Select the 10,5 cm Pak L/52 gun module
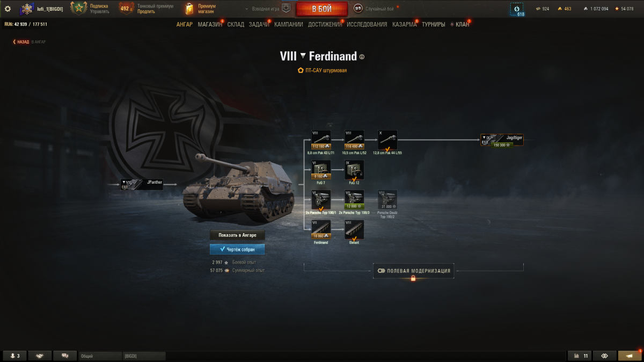This screenshot has height=362, width=644. [354, 140]
